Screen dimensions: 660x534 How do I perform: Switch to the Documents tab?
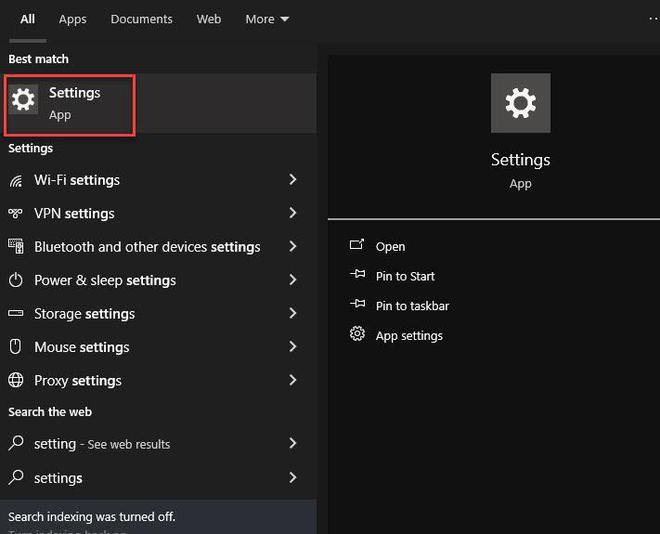[x=141, y=19]
